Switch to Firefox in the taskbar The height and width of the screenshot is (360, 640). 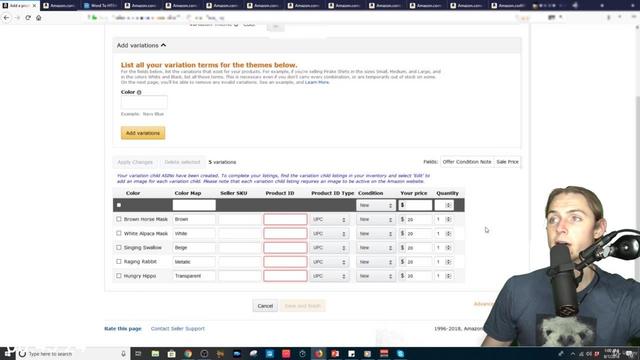(x=318, y=354)
